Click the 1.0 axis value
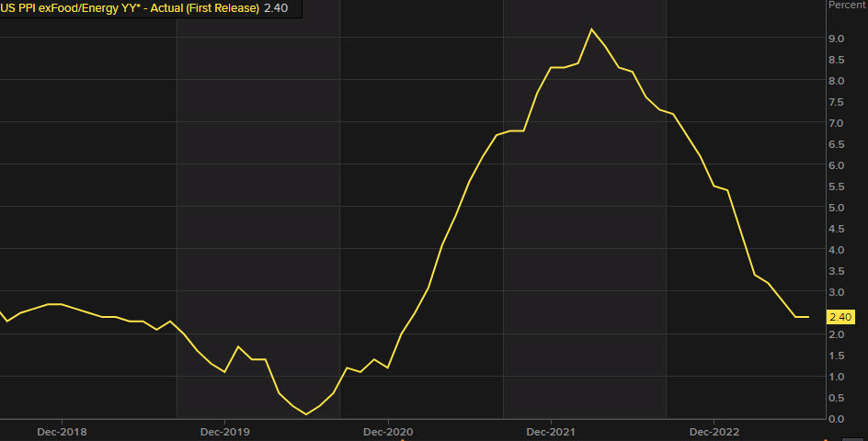Viewport: 868px width, 441px height. [x=837, y=377]
